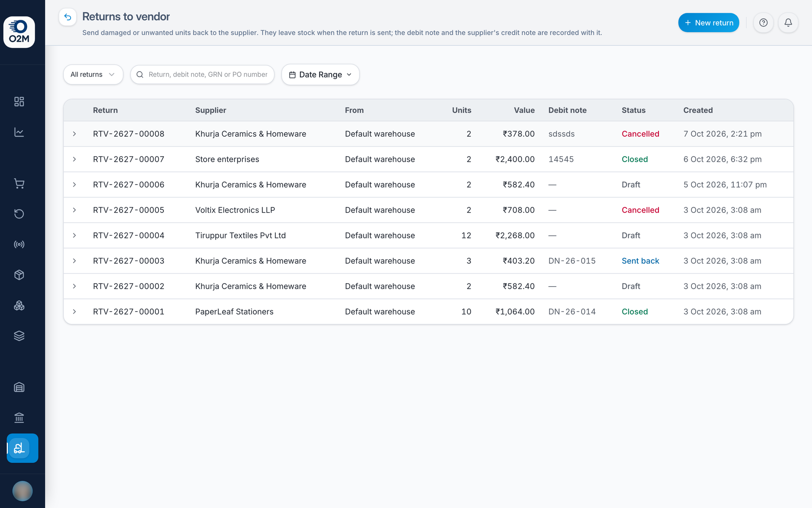Select return number RTV-2627-00003
Image resolution: width=812 pixels, height=508 pixels.
(x=129, y=261)
